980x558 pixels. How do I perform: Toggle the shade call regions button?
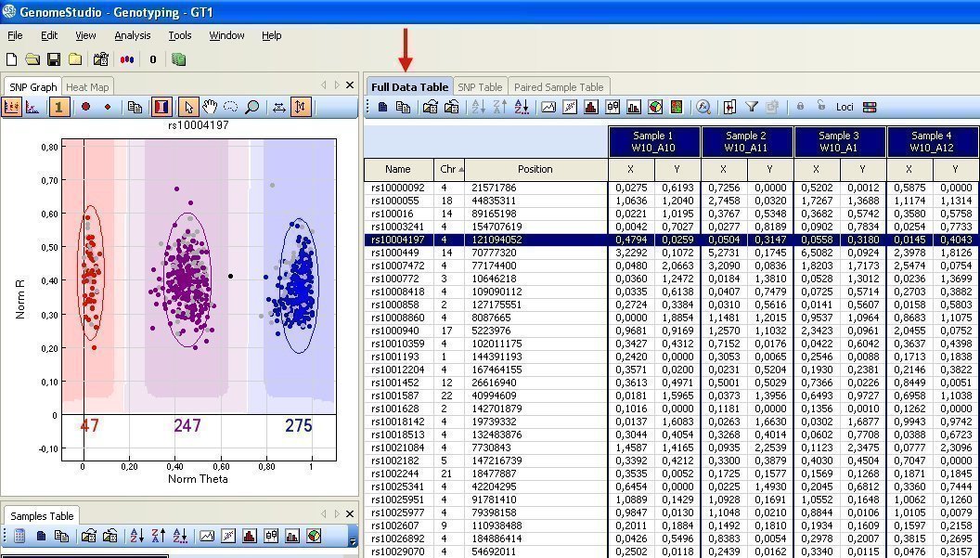click(x=161, y=107)
